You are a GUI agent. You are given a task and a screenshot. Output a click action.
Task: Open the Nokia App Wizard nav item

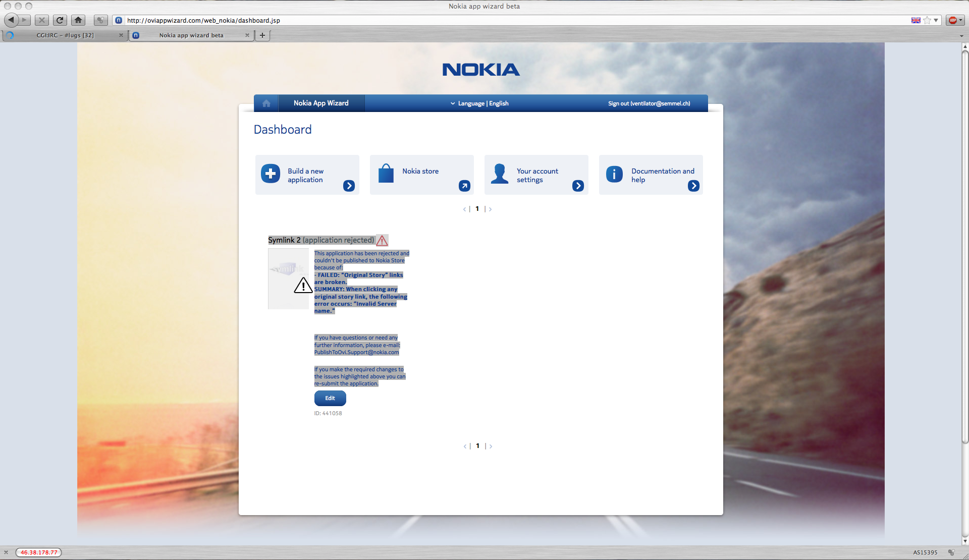321,103
